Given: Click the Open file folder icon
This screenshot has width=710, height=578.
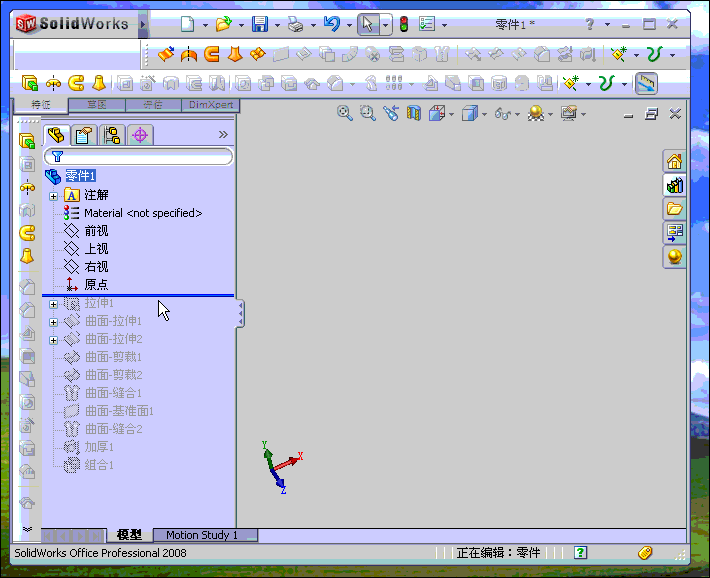Looking at the screenshot, I should [224, 24].
